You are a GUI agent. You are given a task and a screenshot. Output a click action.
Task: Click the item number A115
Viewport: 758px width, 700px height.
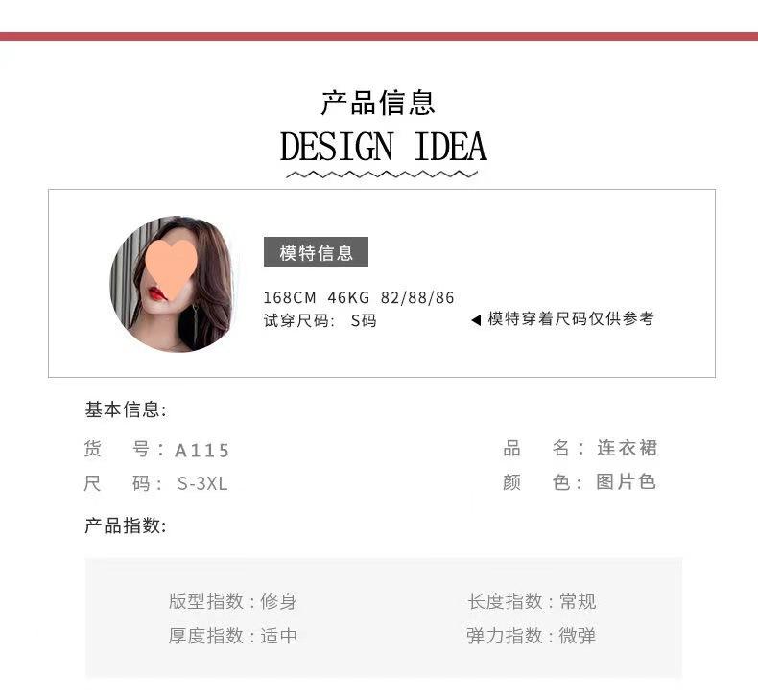coord(201,451)
